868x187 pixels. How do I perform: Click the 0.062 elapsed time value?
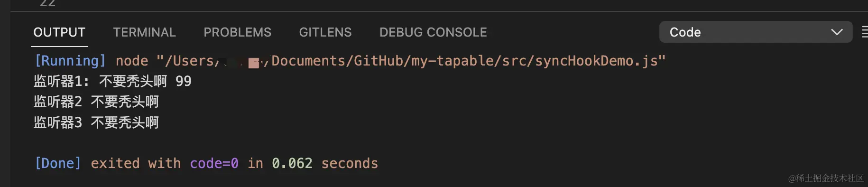pyautogui.click(x=292, y=163)
